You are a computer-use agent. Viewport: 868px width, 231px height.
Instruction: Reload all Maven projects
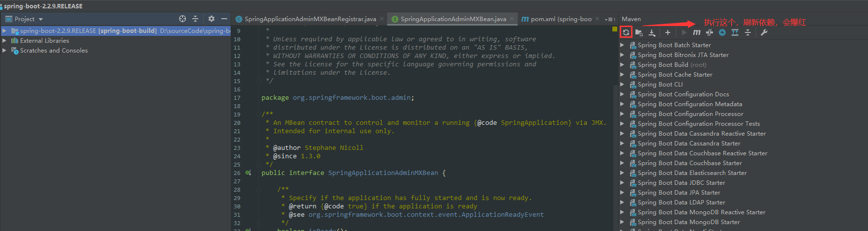pyautogui.click(x=626, y=32)
